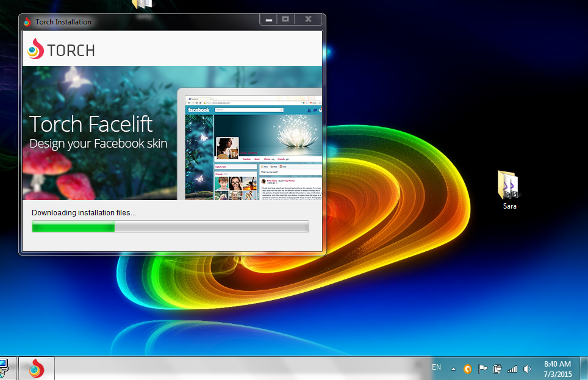Viewport: 588px width, 380px height.
Task: Show hidden tray icons arrow
Action: (453, 368)
